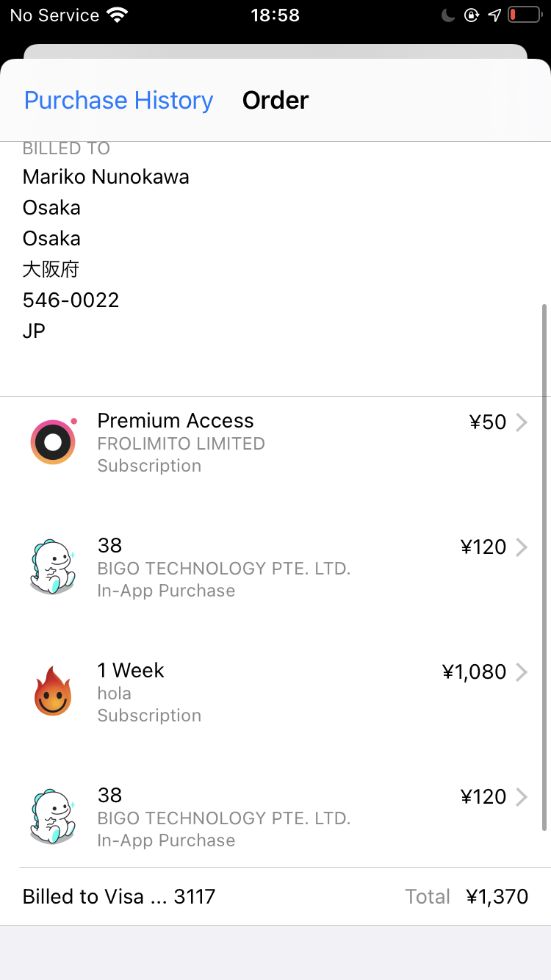This screenshot has height=980, width=551.
Task: Tap the rotation lock status icon
Action: click(x=472, y=15)
